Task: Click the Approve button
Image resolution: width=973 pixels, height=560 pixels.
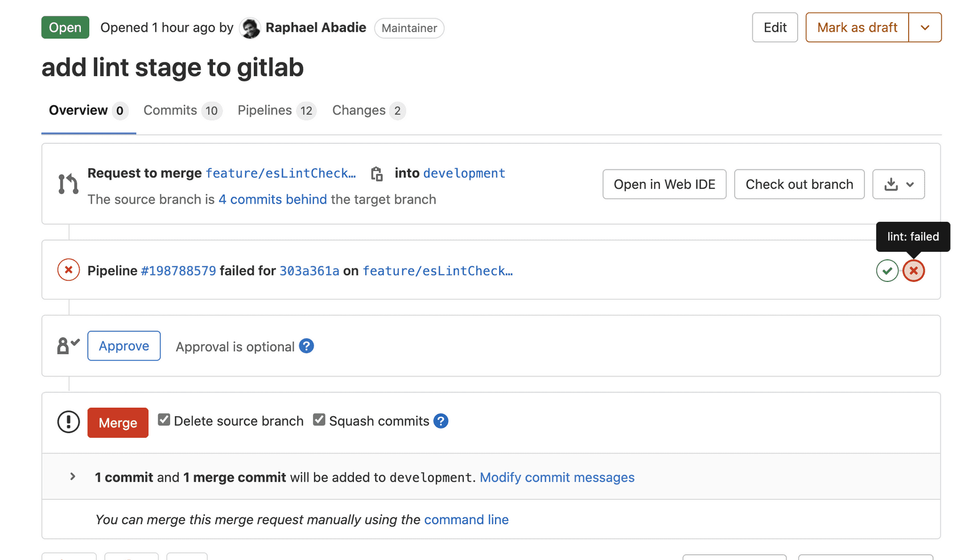Action: click(123, 346)
